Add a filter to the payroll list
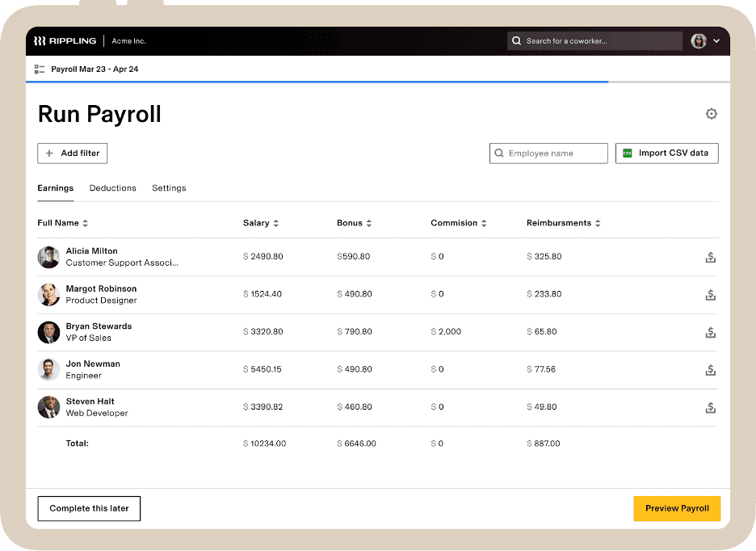The image size is (756, 551). (x=72, y=153)
